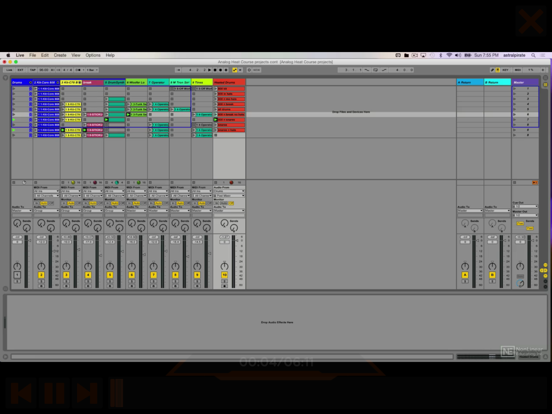Toggle the A Return track activator
Image resolution: width=552 pixels, height=414 pixels.
pos(465,275)
